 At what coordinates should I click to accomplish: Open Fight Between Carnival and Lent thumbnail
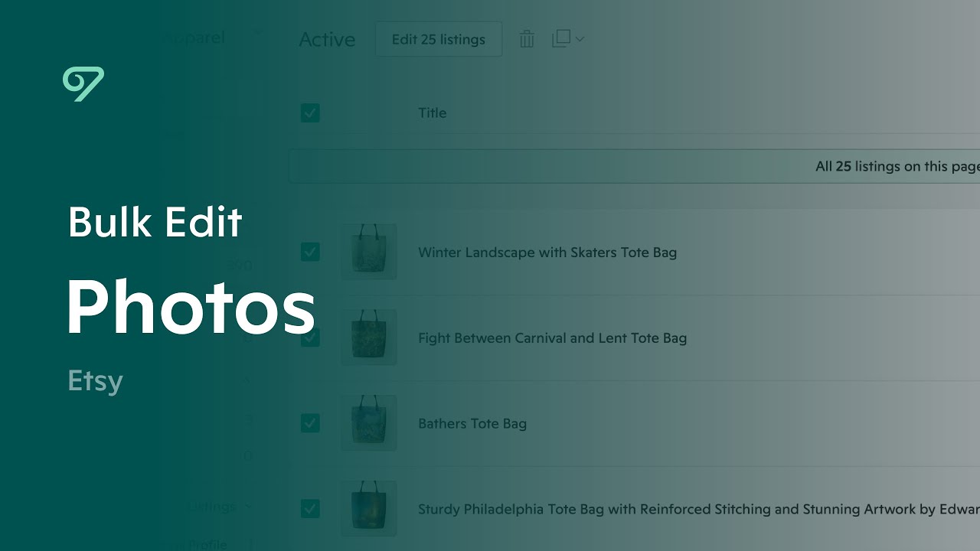point(369,337)
